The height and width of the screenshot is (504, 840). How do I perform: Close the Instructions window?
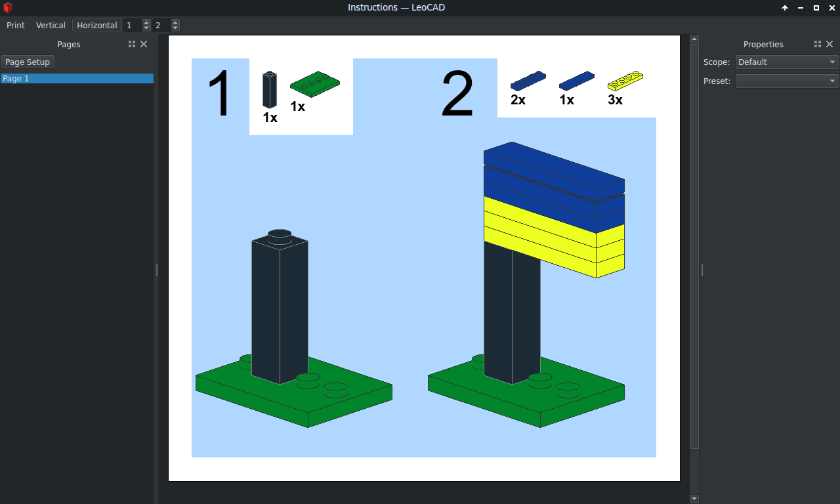831,8
